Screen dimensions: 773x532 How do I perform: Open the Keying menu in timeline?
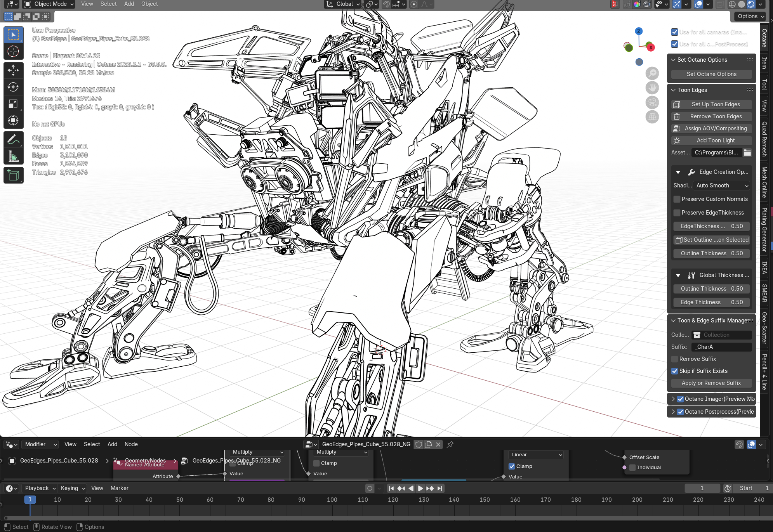[x=73, y=489]
